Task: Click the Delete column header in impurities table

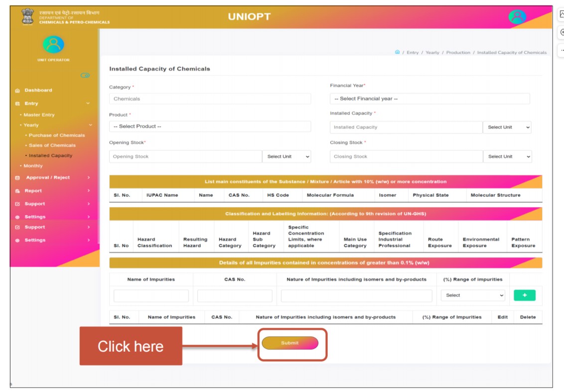Action: coord(528,317)
